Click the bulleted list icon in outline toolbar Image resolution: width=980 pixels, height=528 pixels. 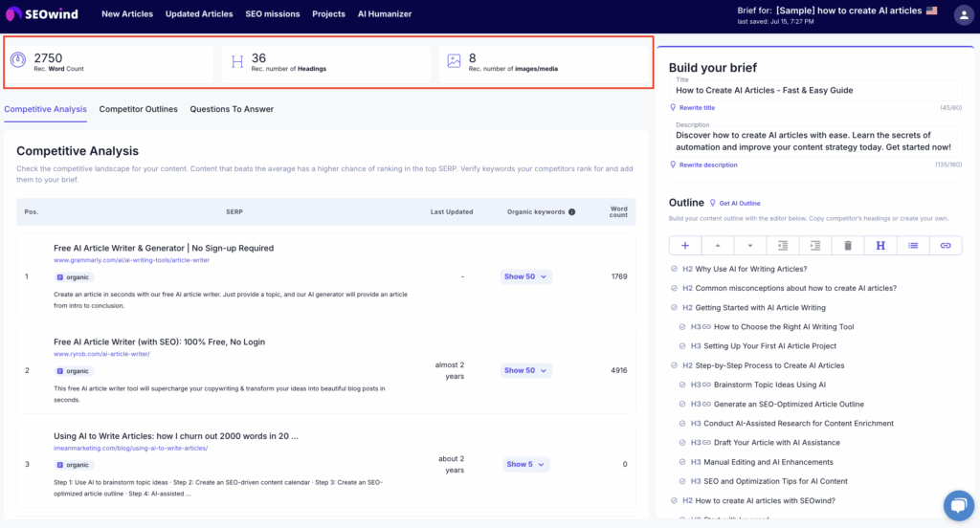coord(913,246)
